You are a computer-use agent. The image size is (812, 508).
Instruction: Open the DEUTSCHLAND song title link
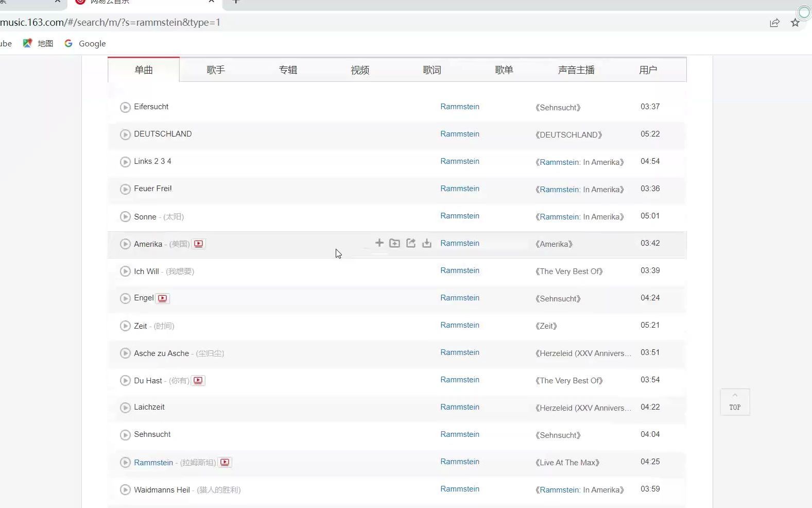point(163,134)
